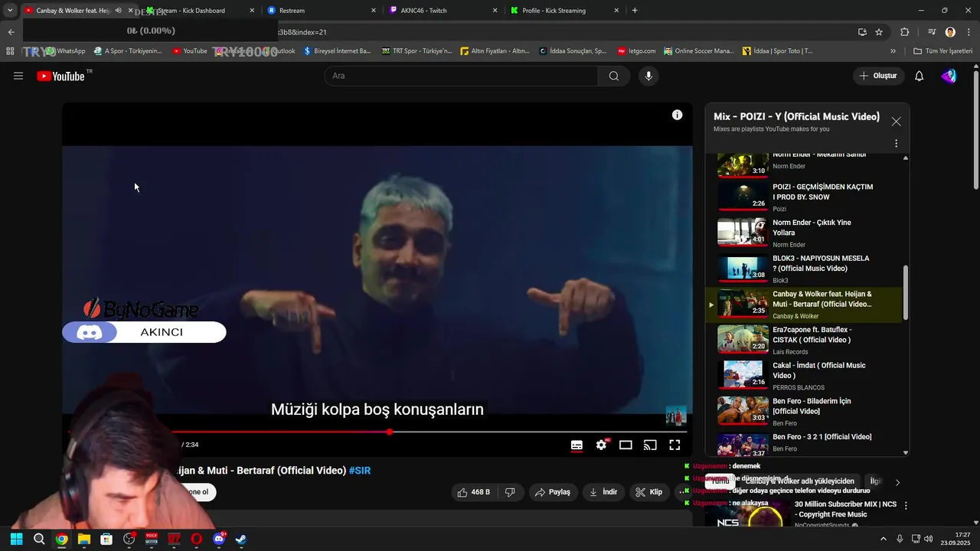980x551 pixels.
Task: Open Chrome three-dot menu
Action: [968, 32]
